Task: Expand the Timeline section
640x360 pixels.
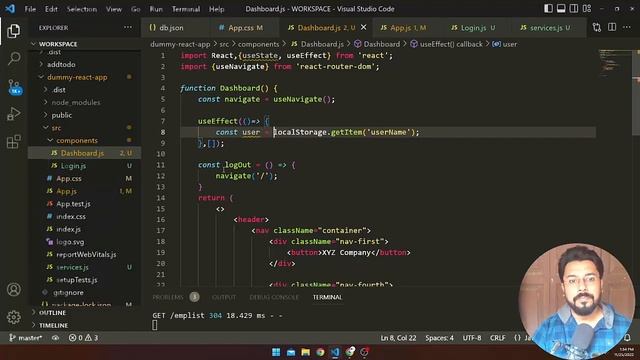Action: tap(53, 325)
